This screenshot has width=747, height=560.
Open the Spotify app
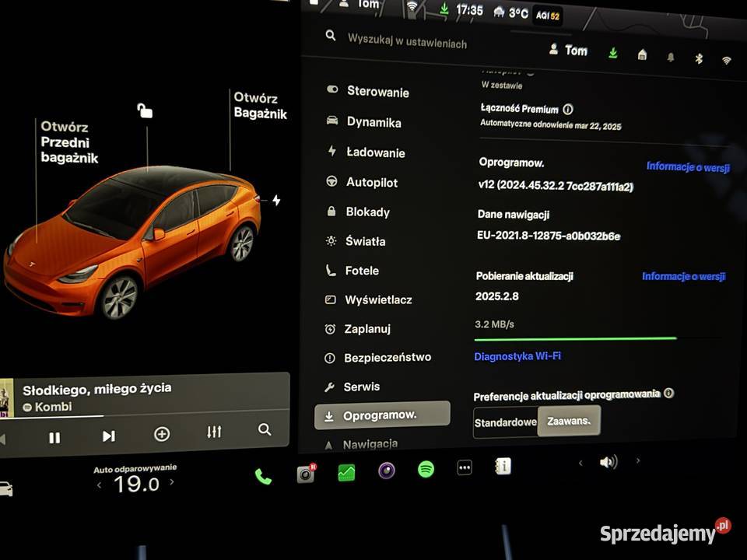coord(426,470)
